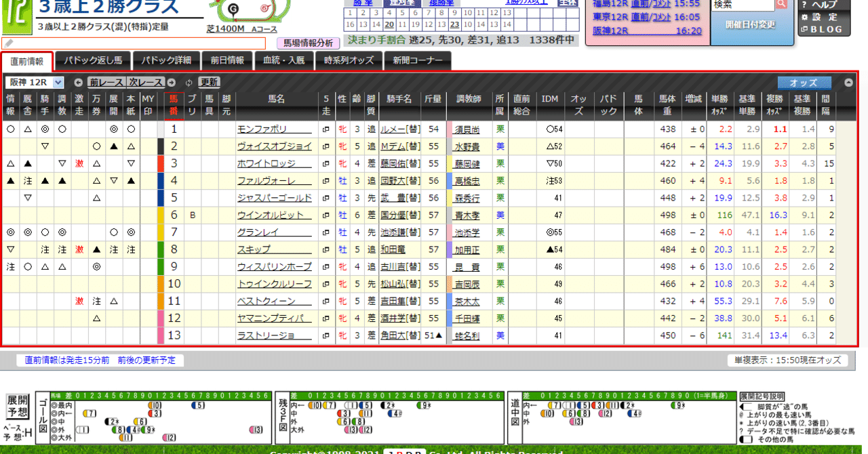868x454 pixels.
Task: Open ベストクィーン past 5 races icon
Action: (326, 301)
